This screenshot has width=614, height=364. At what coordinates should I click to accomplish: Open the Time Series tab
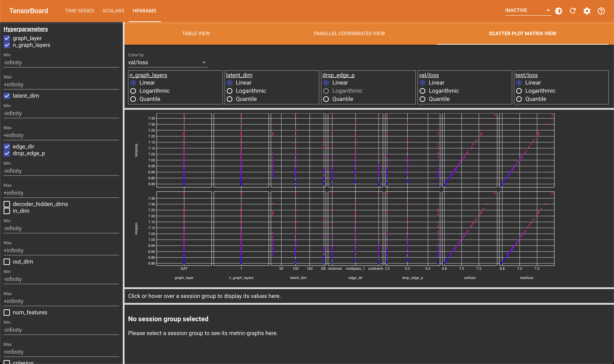[80, 11]
